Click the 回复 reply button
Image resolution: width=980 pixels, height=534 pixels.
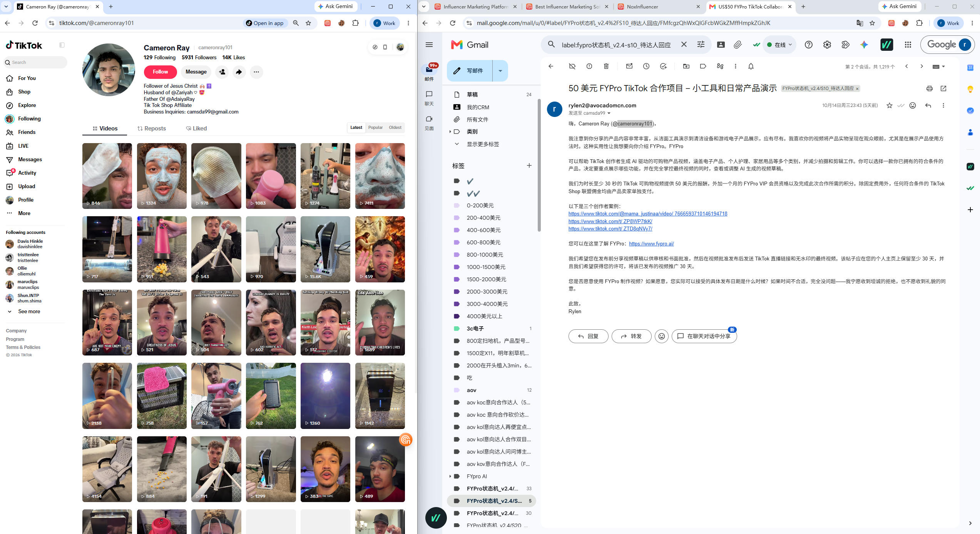(588, 336)
